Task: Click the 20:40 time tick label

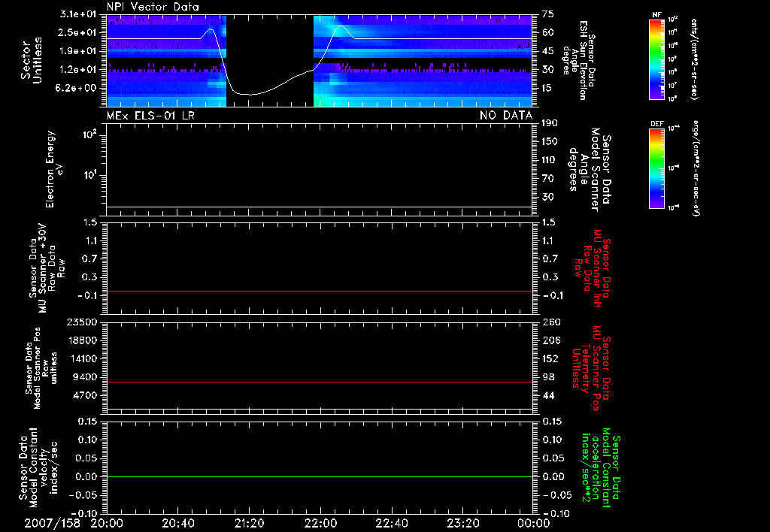Action: (x=177, y=523)
